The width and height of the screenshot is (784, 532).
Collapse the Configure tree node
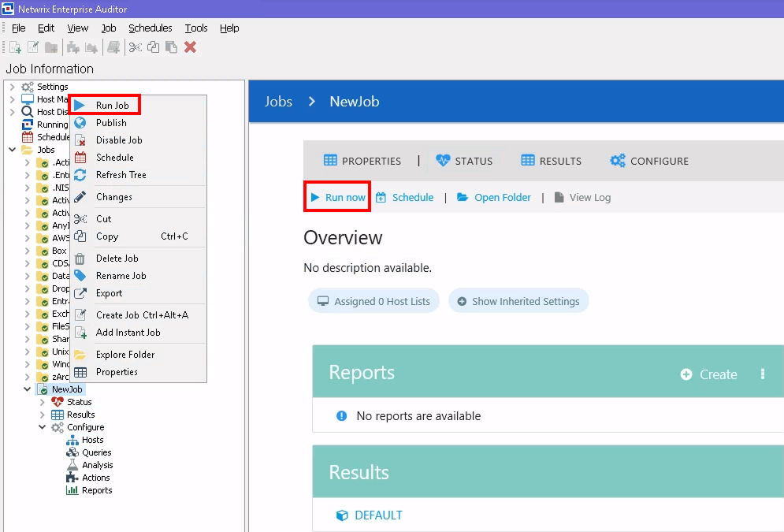[x=43, y=427]
